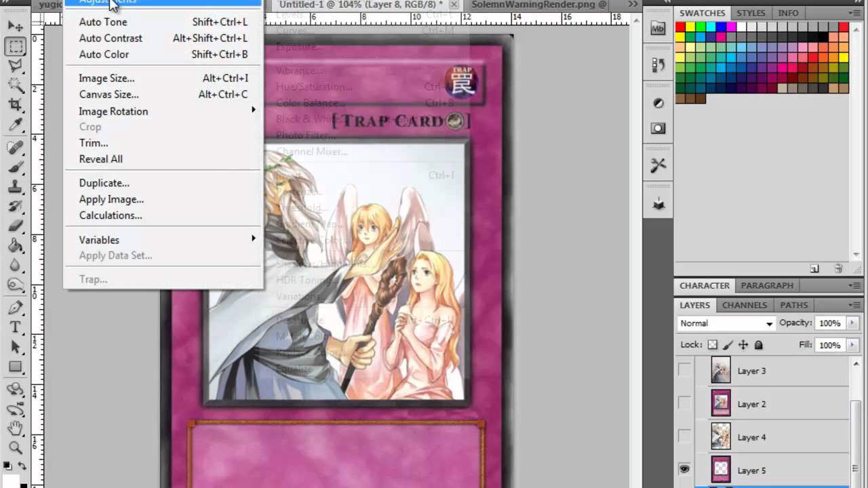Select the Move tool
Image resolution: width=868 pixels, height=488 pixels.
16,26
